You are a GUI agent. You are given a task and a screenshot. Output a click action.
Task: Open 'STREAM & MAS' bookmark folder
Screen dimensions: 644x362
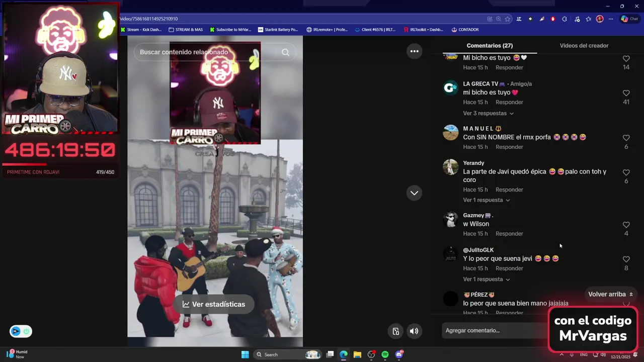point(186,30)
